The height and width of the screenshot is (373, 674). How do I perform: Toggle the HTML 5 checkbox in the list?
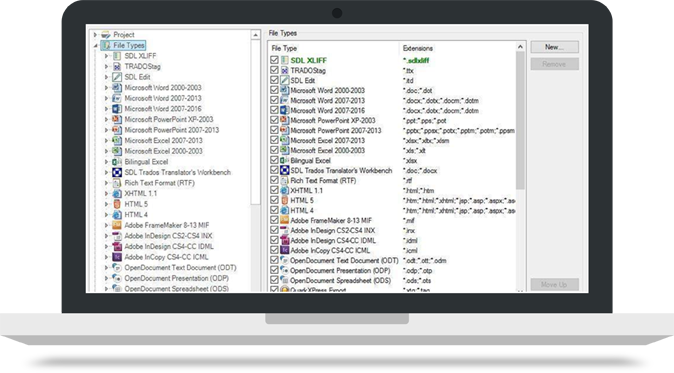click(274, 200)
